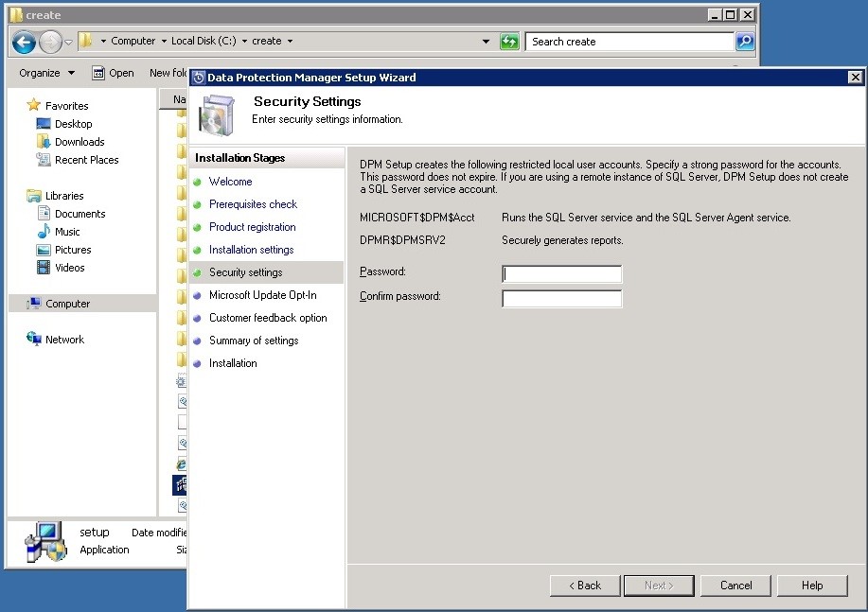Image resolution: width=868 pixels, height=612 pixels.
Task: Click the Next button in wizard
Action: [659, 586]
